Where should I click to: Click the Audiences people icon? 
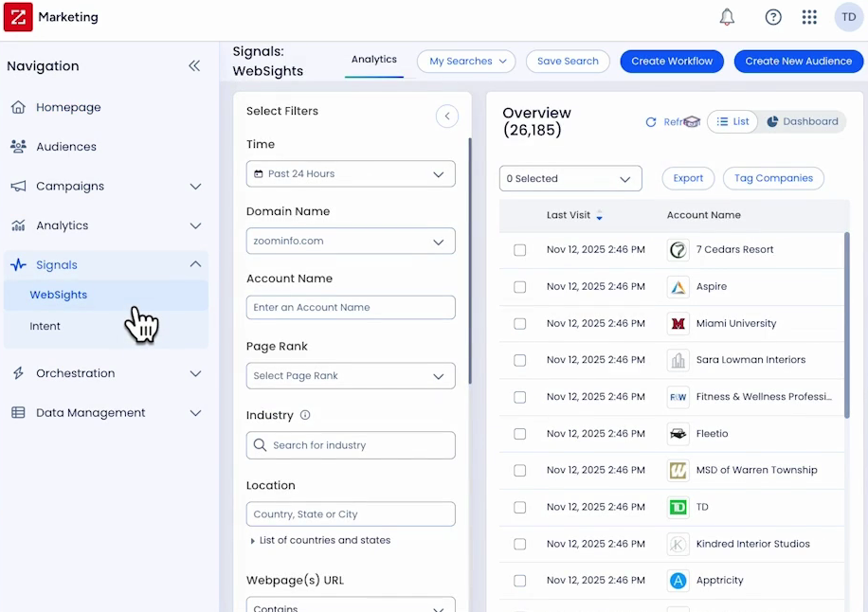tap(18, 146)
